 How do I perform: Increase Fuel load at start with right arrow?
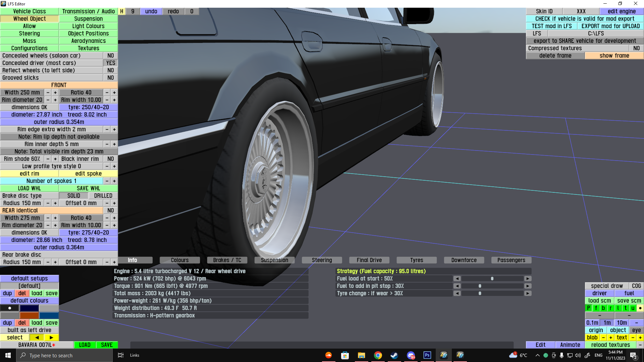(528, 279)
